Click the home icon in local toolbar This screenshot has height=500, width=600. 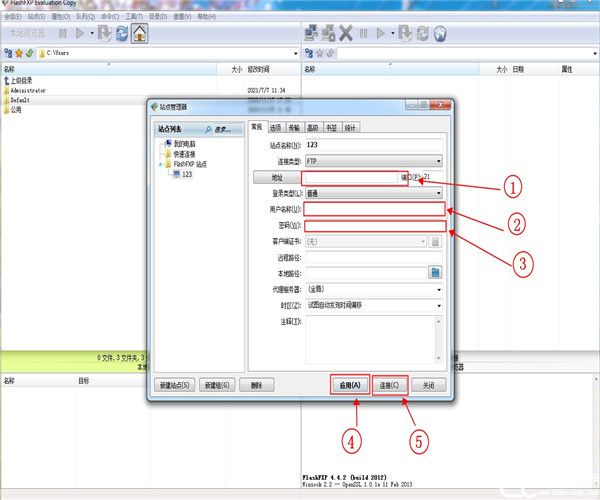point(140,33)
